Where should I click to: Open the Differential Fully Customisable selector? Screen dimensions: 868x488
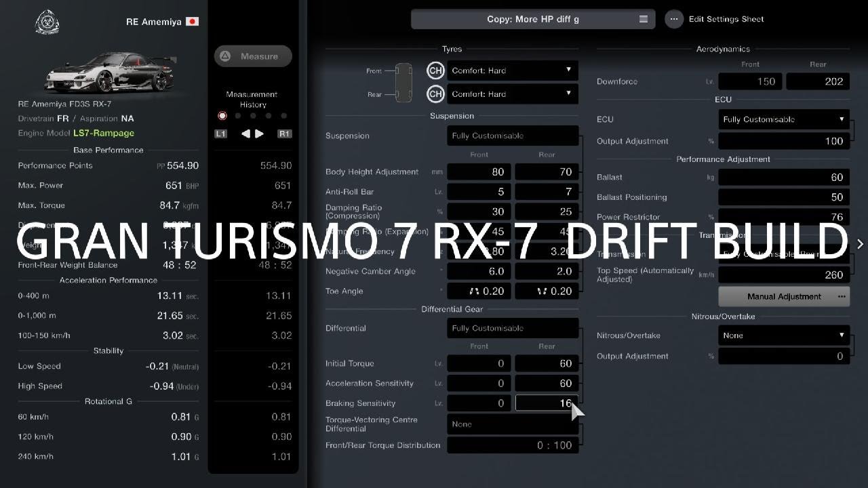tap(513, 328)
